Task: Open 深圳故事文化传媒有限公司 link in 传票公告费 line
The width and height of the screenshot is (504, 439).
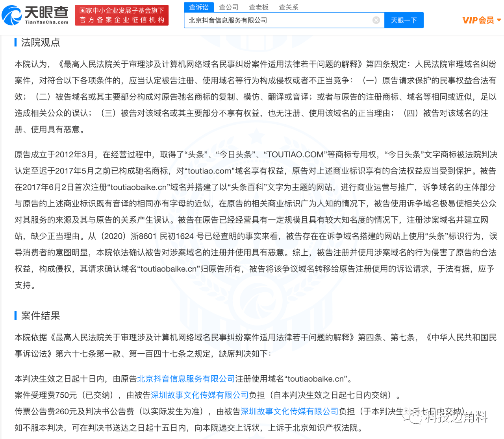Action: click(289, 411)
